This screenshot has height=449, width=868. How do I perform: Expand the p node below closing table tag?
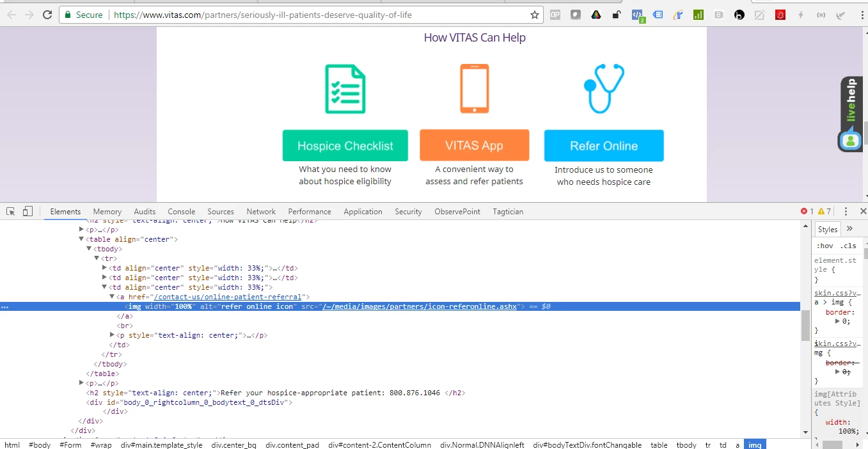coord(81,383)
